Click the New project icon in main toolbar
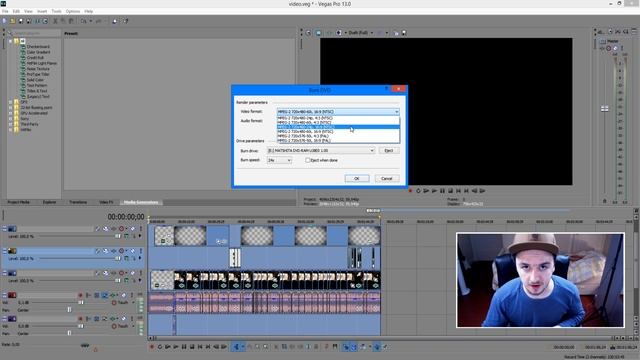This screenshot has width=640, height=360. (x=4, y=21)
